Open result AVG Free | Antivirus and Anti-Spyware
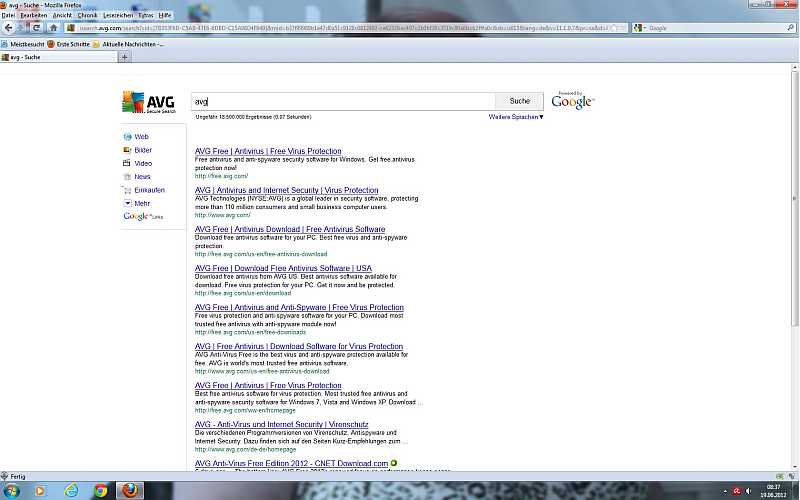This screenshot has width=800, height=500. (299, 307)
